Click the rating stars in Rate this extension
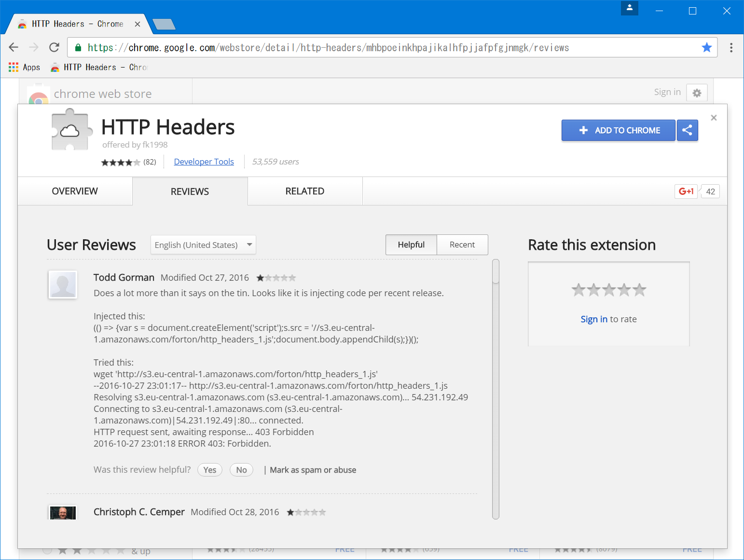The image size is (744, 560). (x=609, y=290)
